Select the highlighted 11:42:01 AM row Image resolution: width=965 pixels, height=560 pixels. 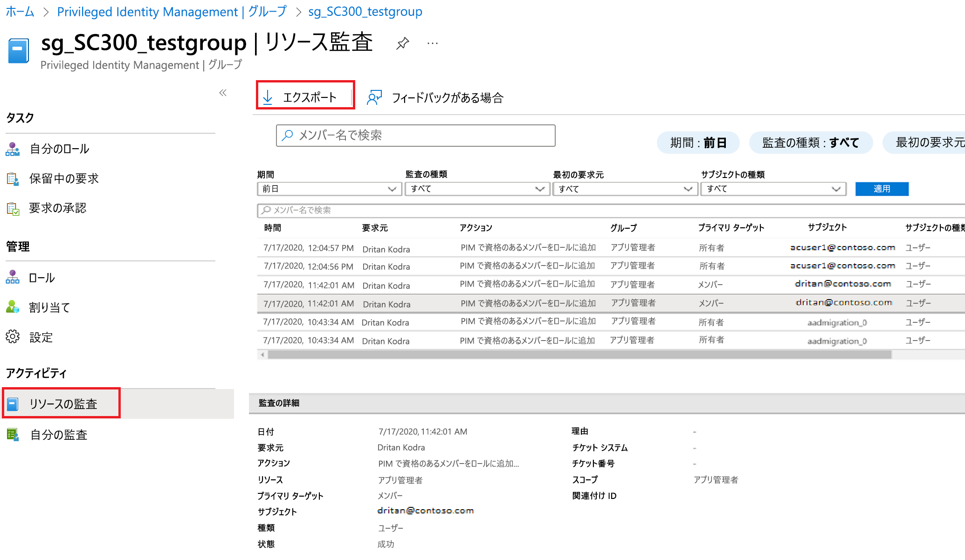(611, 303)
